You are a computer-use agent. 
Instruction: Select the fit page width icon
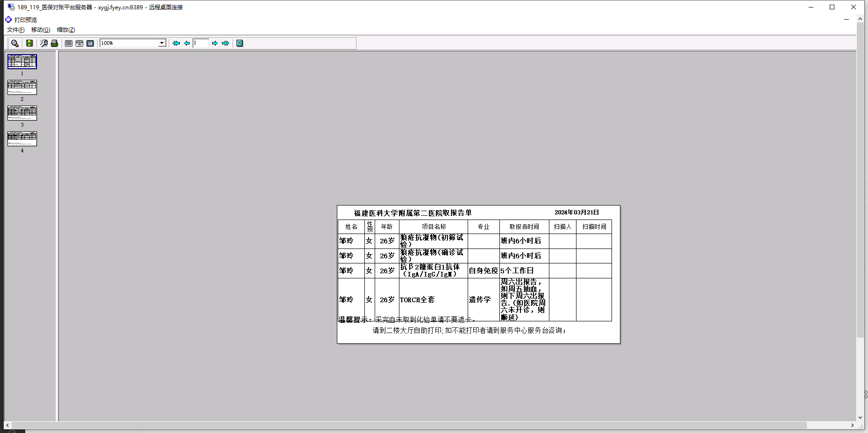point(79,43)
